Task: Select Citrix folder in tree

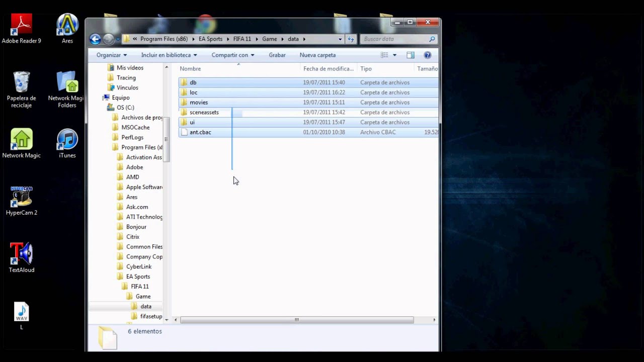Action: [x=133, y=237]
